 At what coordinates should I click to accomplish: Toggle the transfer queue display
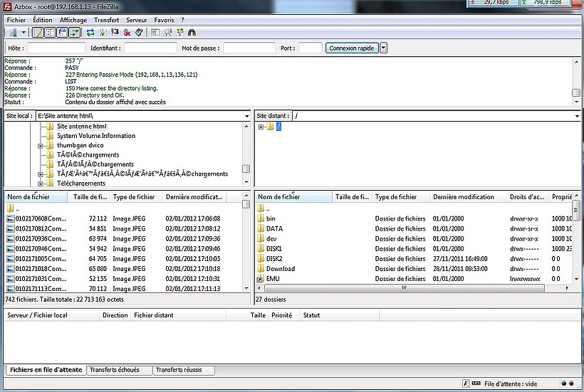click(x=74, y=33)
